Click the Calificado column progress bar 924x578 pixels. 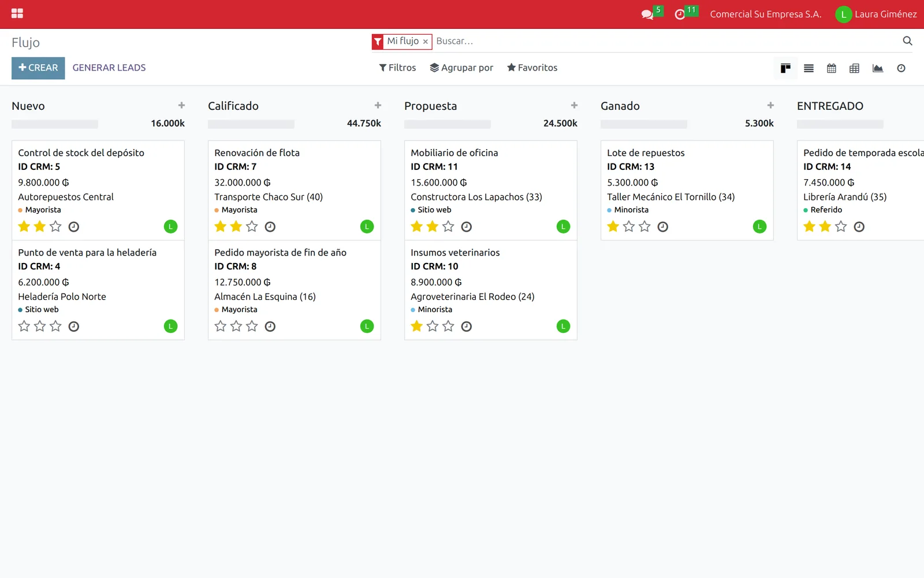(251, 124)
